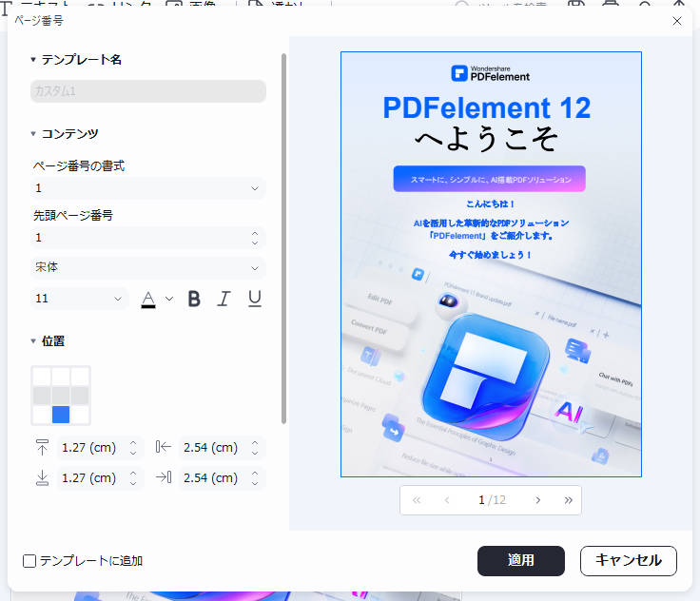
Task: Click the font color A icon
Action: tap(148, 299)
